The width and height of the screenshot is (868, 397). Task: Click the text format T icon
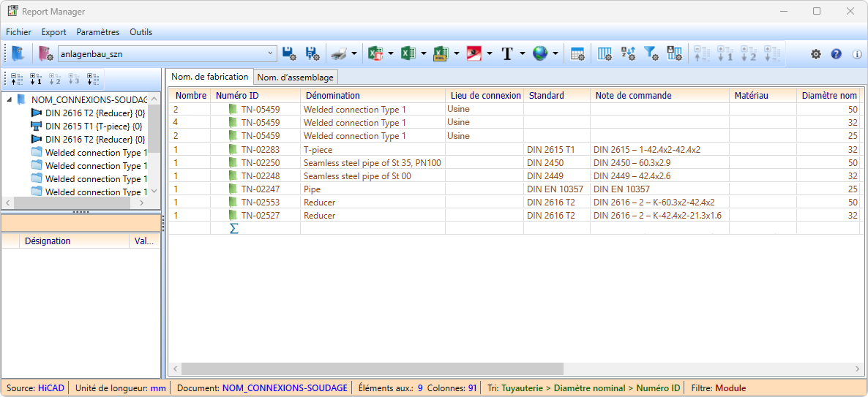coord(507,53)
